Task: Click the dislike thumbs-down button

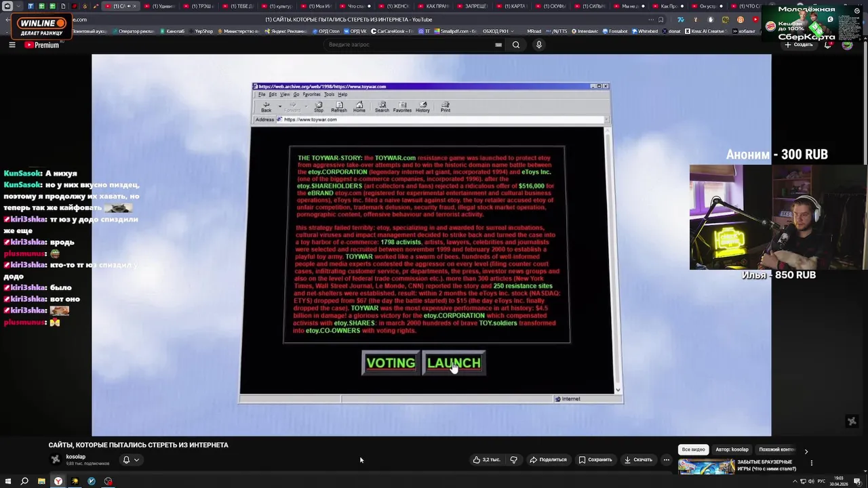Action: coord(513,460)
